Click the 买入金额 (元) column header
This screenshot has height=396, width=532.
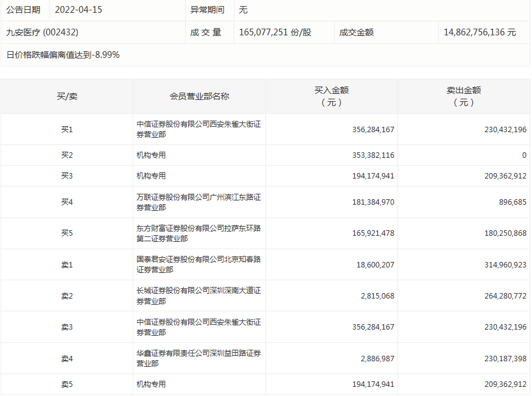click(331, 96)
